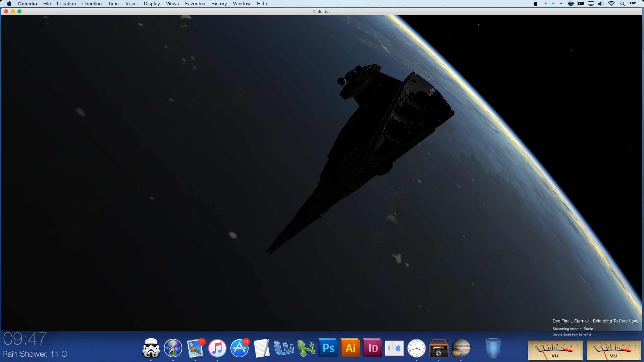Viewport: 644px width, 362px height.
Task: Open the Apple menu
Action: [x=9, y=4]
